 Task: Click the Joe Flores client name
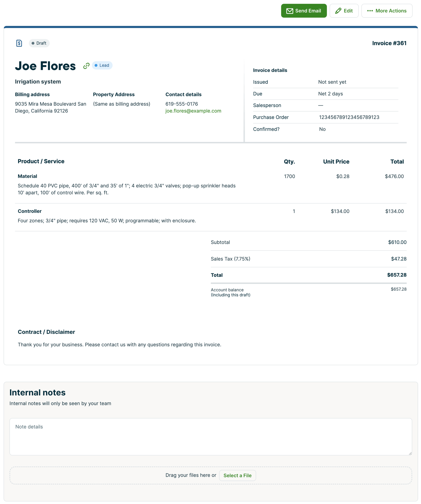(x=45, y=66)
